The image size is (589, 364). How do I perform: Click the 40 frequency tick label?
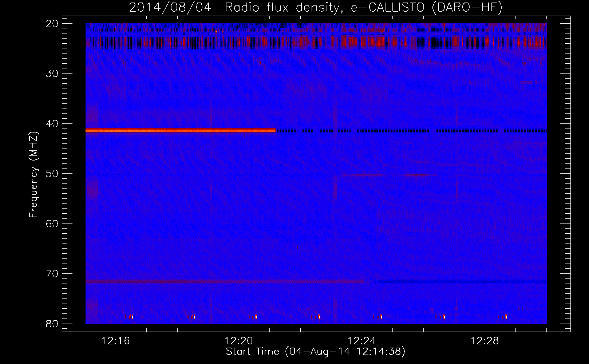52,124
